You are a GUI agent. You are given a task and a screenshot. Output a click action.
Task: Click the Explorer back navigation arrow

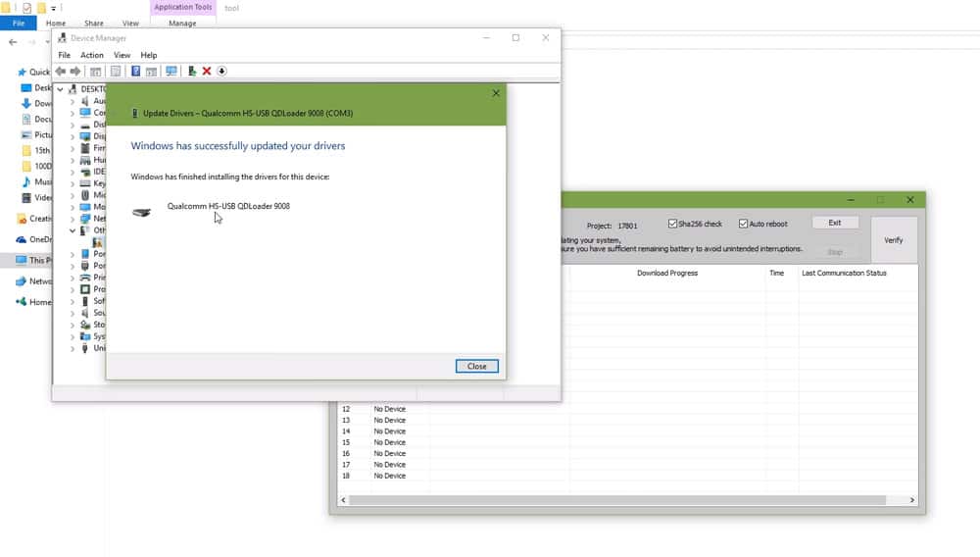click(13, 42)
